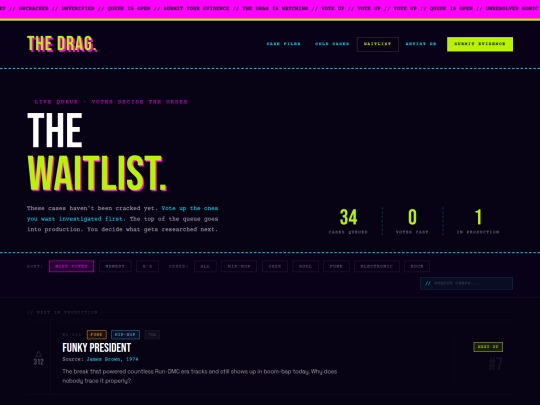Filter genre by Hip-Hop

[239, 266]
